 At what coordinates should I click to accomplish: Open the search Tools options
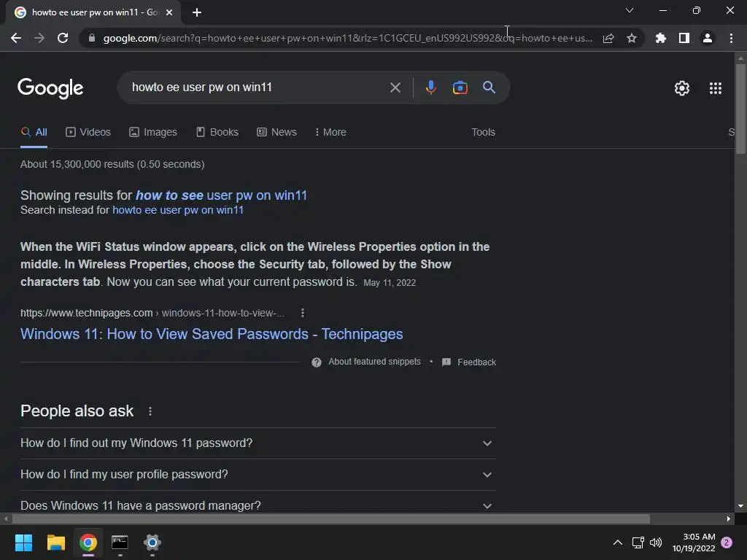(x=483, y=132)
